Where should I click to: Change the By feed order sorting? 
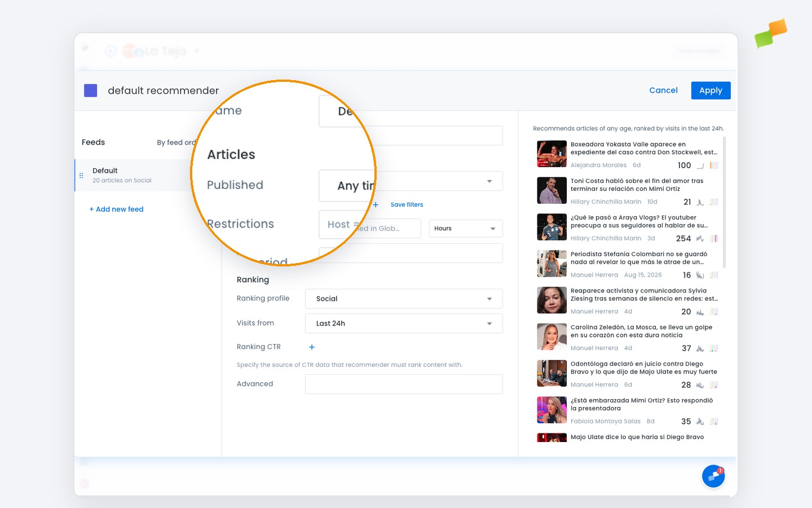pyautogui.click(x=176, y=143)
